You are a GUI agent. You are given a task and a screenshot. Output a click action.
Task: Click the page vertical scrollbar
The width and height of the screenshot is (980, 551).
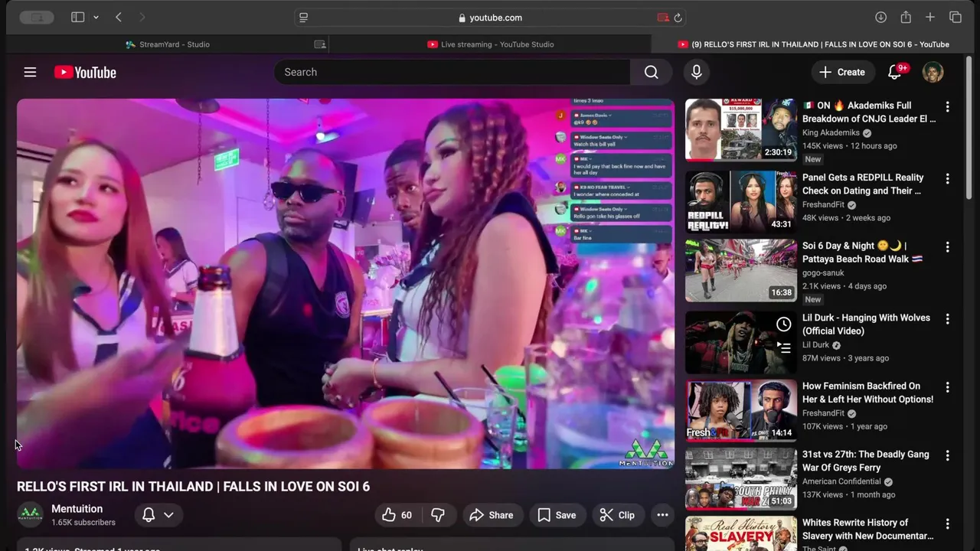[x=969, y=129]
